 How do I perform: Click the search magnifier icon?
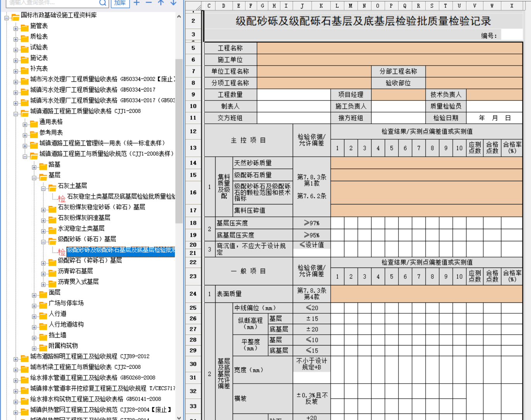[x=103, y=3]
